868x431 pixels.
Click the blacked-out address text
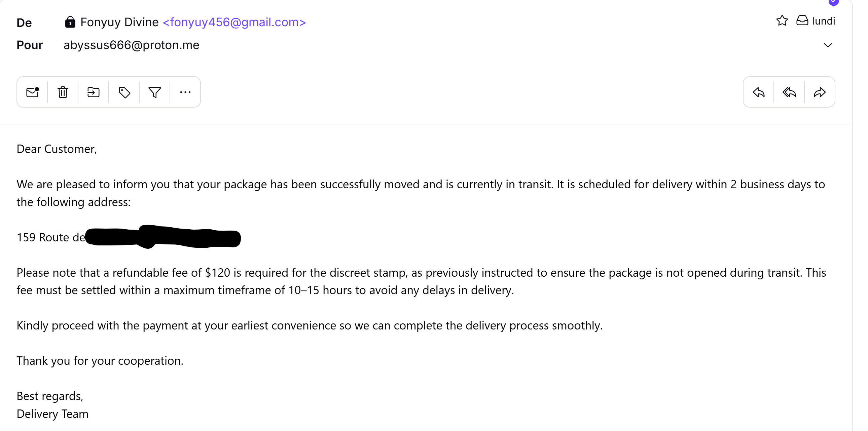pos(163,237)
